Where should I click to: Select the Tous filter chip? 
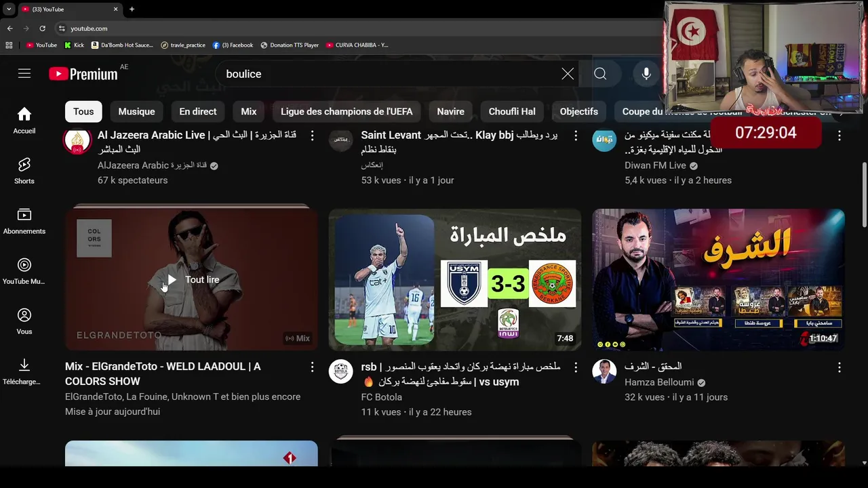click(x=83, y=112)
